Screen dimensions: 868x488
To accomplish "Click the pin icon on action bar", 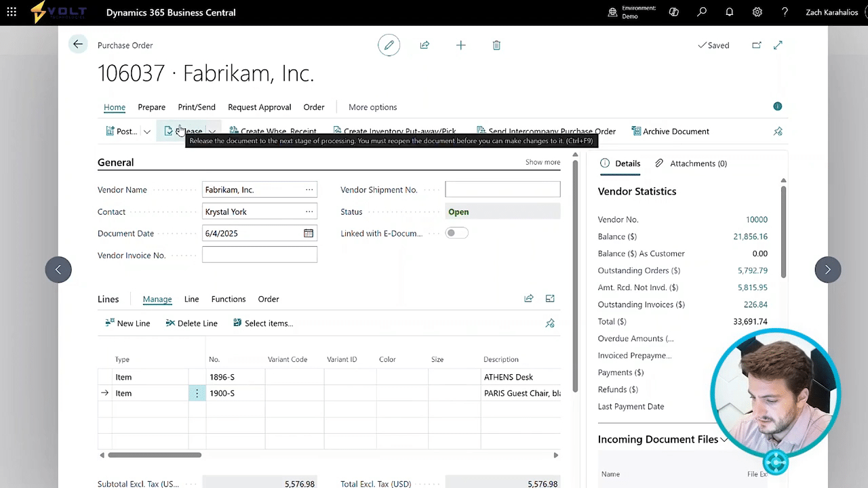I will [x=778, y=131].
